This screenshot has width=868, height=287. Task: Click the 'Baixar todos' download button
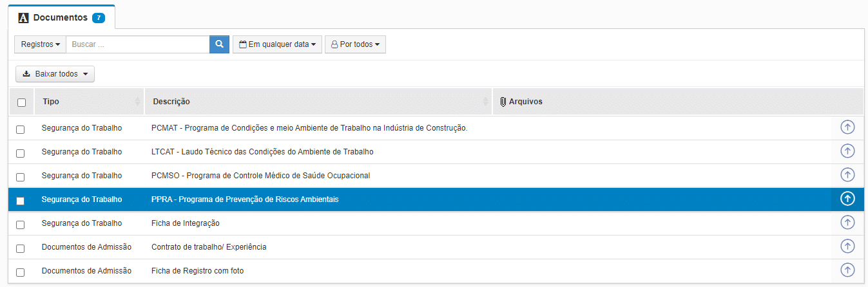[x=55, y=74]
